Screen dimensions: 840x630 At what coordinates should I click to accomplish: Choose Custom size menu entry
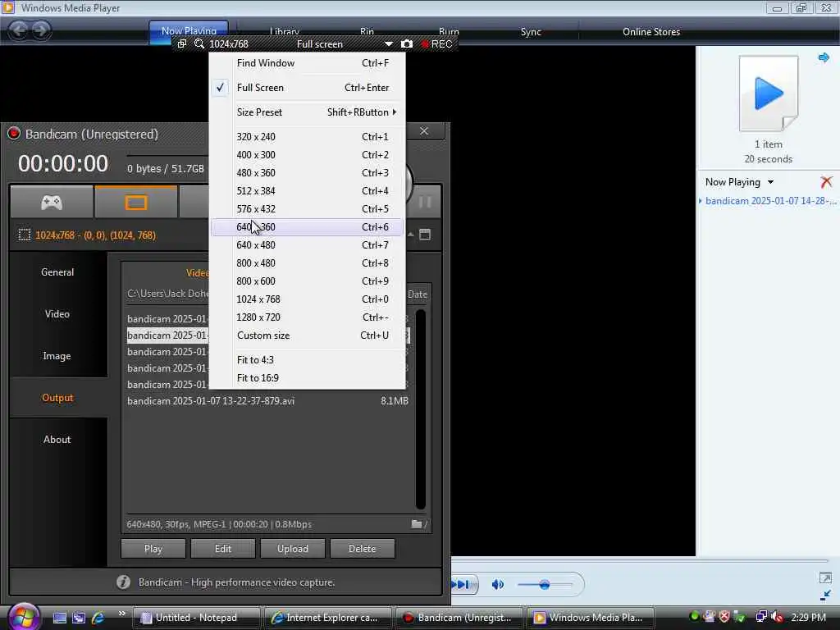(307, 336)
